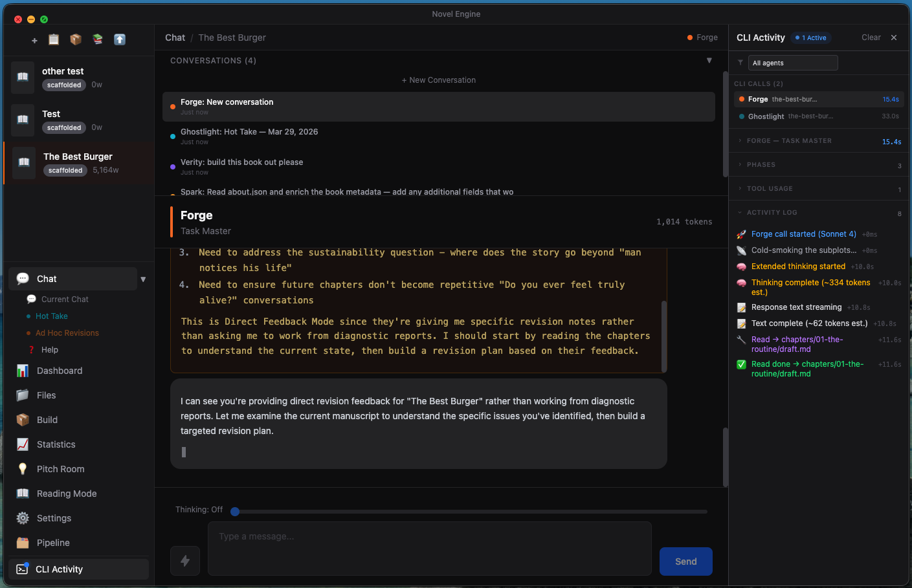The width and height of the screenshot is (912, 588).
Task: Click the Send button
Action: [685, 561]
